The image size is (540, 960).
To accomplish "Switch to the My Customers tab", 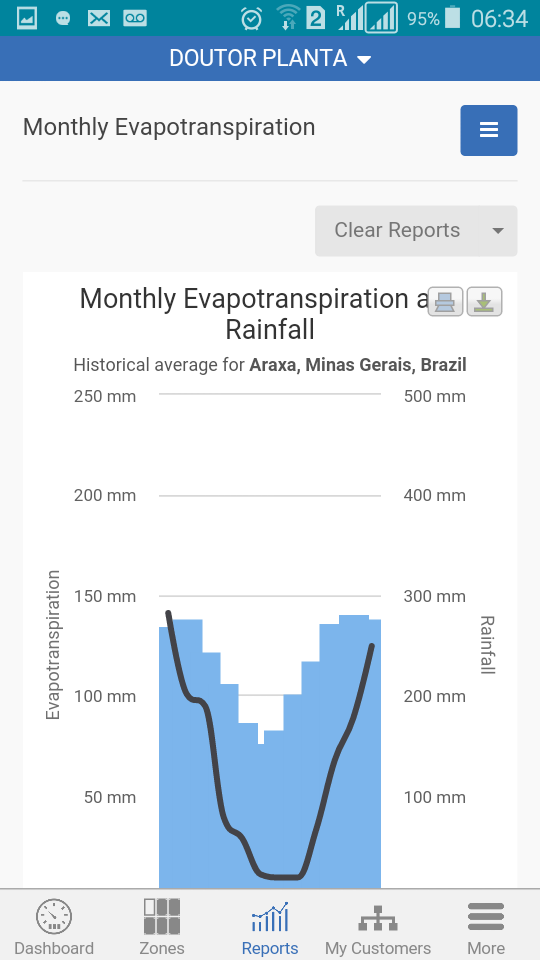I will (x=378, y=925).
